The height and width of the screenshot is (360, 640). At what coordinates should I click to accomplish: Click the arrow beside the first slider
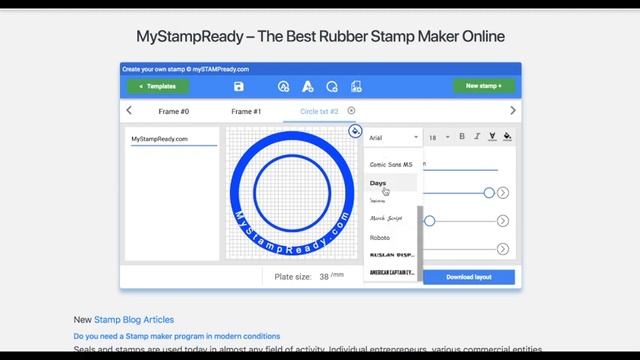coord(503,193)
